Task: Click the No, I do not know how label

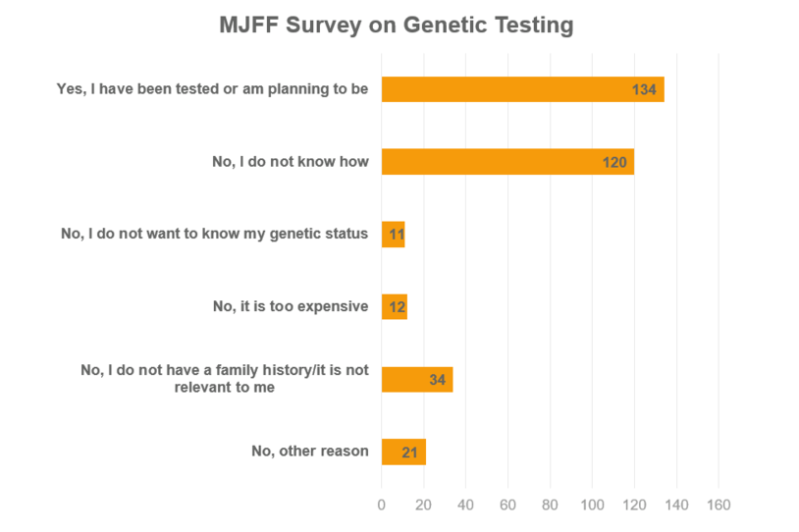Action: [291, 162]
